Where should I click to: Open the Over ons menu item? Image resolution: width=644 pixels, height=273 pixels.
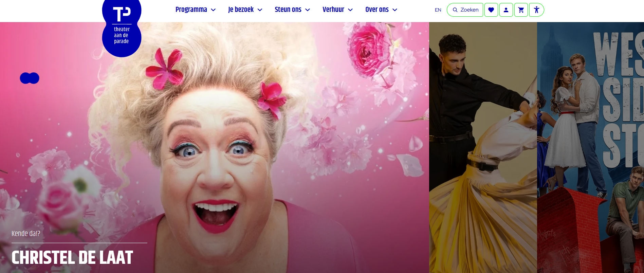[377, 10]
